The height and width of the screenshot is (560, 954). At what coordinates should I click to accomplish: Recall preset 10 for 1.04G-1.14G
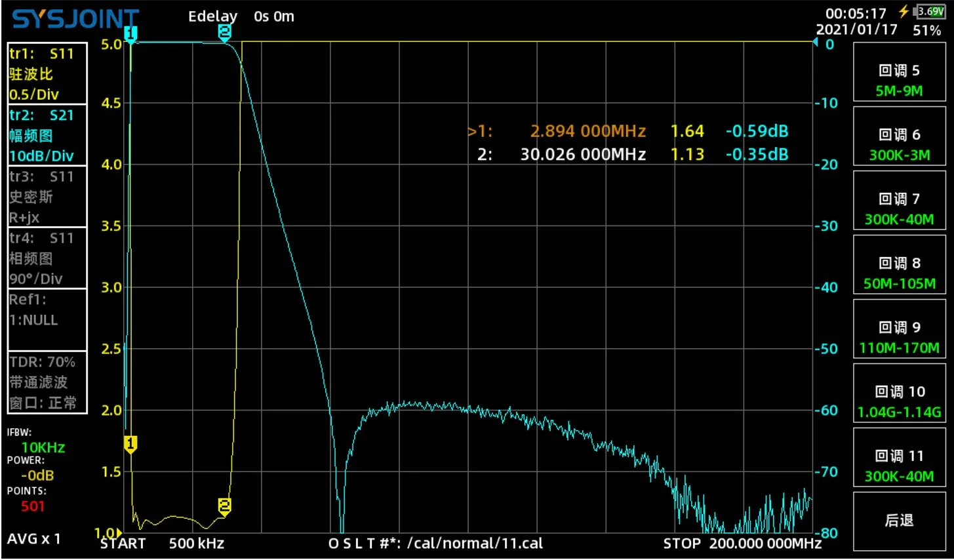899,394
